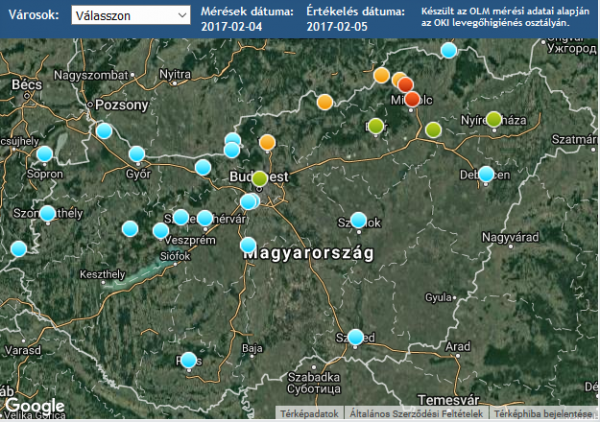Open the Városok city dropdown
Viewport: 600px width, 422px height.
point(131,15)
